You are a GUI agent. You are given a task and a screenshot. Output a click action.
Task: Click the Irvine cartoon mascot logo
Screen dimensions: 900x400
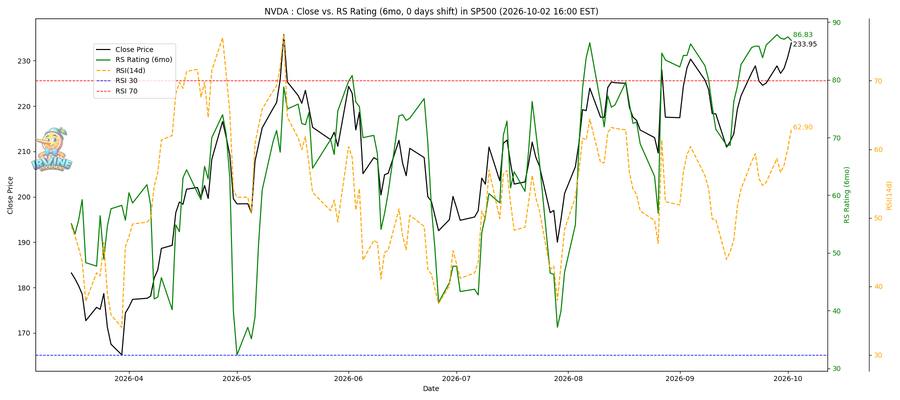coord(52,149)
